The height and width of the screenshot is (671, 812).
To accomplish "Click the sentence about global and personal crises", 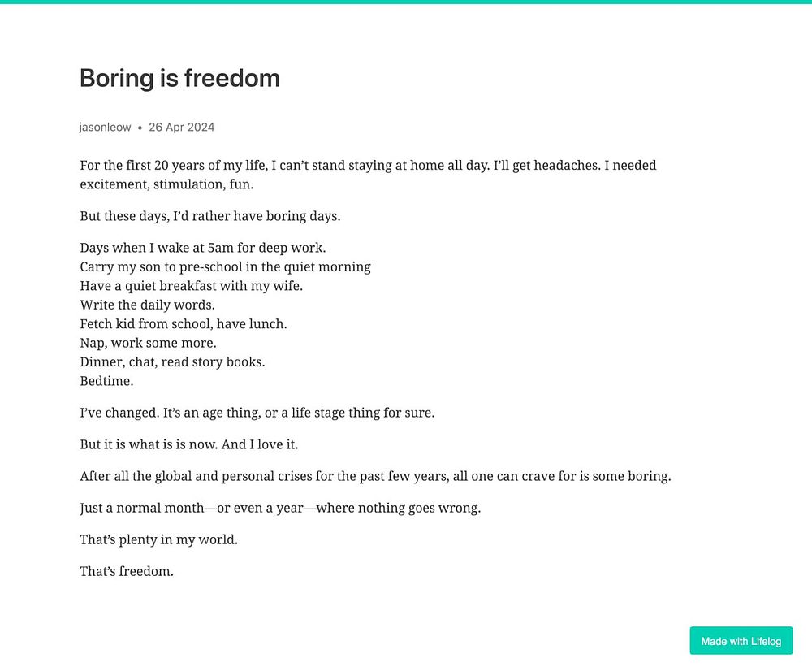I will [375, 476].
